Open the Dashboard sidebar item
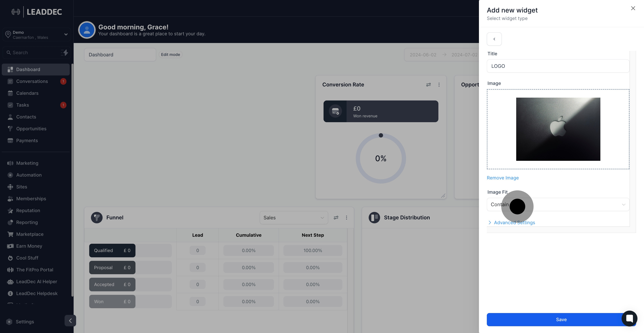Screen dimensions: 644x333 pos(36,69)
